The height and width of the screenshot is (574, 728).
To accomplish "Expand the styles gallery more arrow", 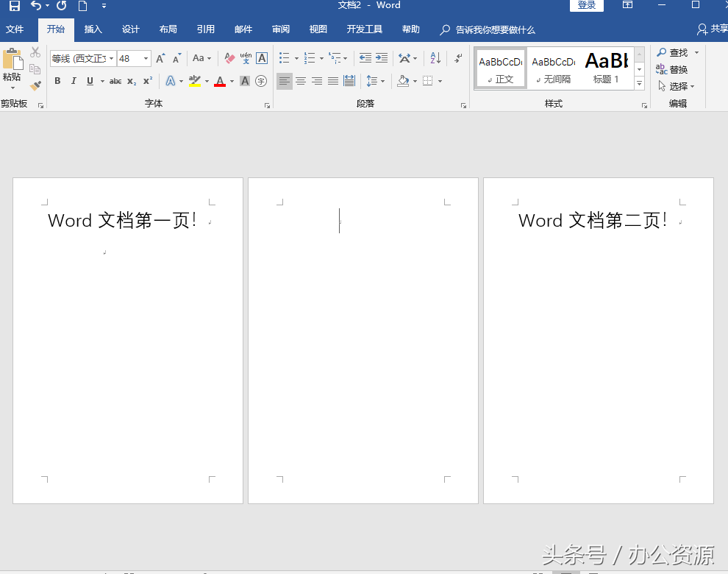I will pyautogui.click(x=639, y=84).
